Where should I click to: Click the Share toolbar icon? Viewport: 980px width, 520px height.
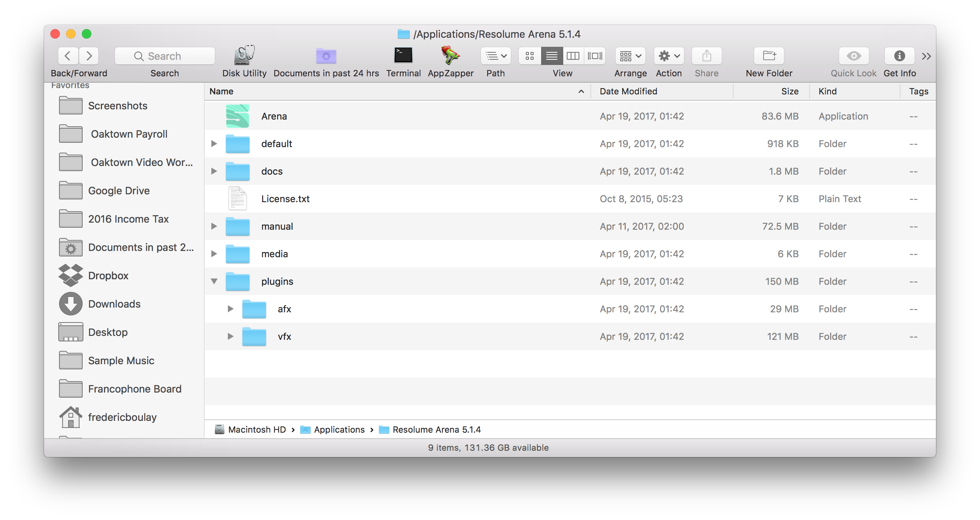point(706,56)
